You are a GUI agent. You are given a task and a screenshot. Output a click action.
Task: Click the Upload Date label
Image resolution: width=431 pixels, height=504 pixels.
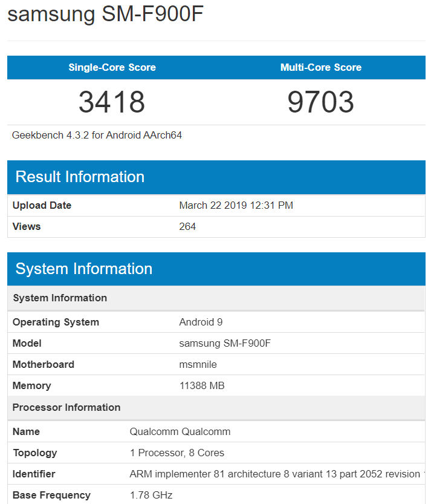[42, 205]
